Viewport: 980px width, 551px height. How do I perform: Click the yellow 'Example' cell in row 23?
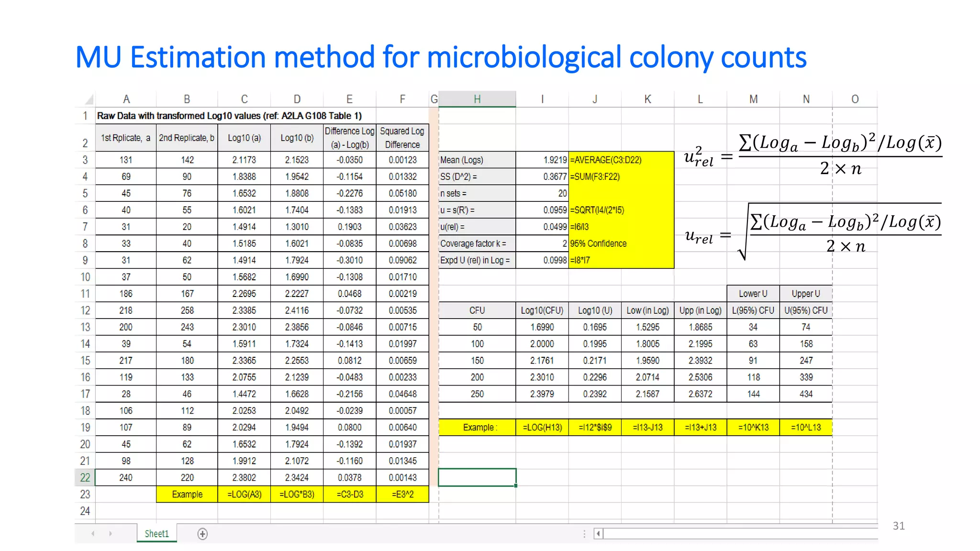pyautogui.click(x=187, y=494)
